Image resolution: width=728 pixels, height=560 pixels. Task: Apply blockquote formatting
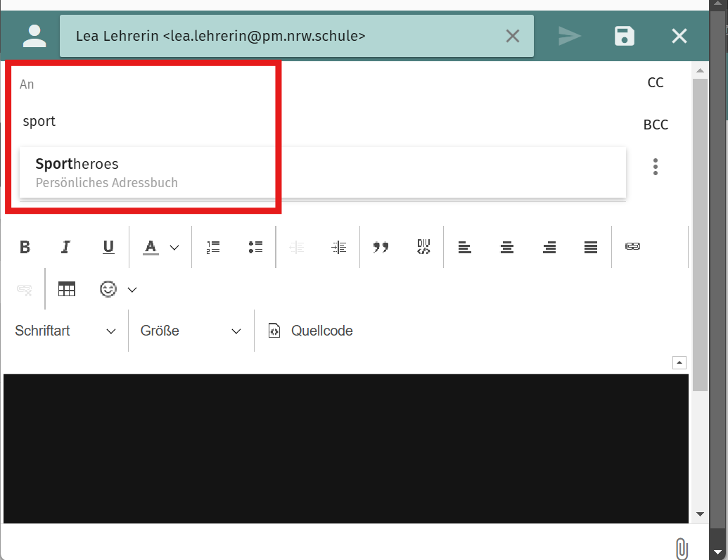point(381,247)
